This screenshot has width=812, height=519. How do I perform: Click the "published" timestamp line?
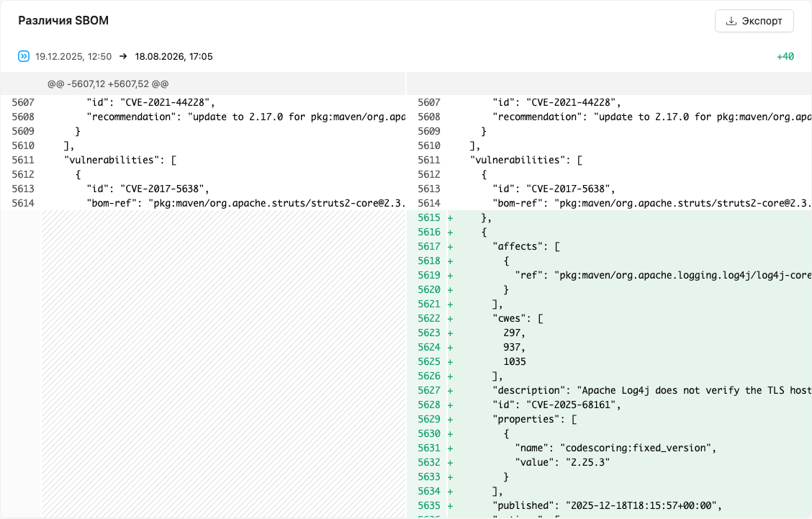[x=607, y=505]
